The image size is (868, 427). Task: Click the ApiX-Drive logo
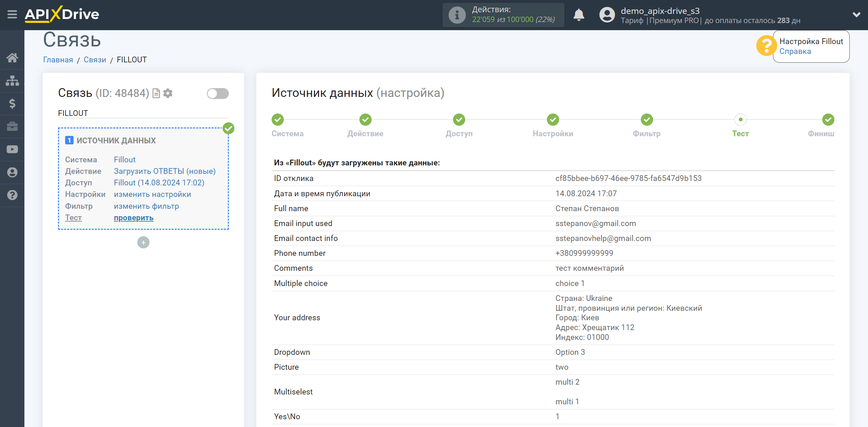pos(62,14)
